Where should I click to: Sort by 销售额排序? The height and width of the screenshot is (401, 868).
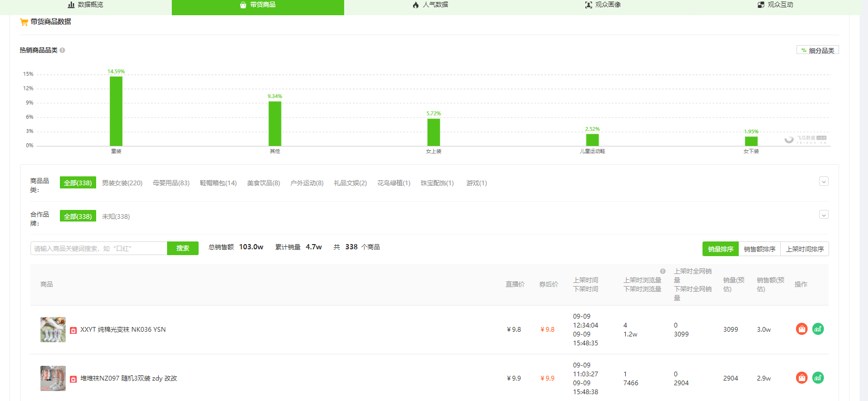[759, 249]
